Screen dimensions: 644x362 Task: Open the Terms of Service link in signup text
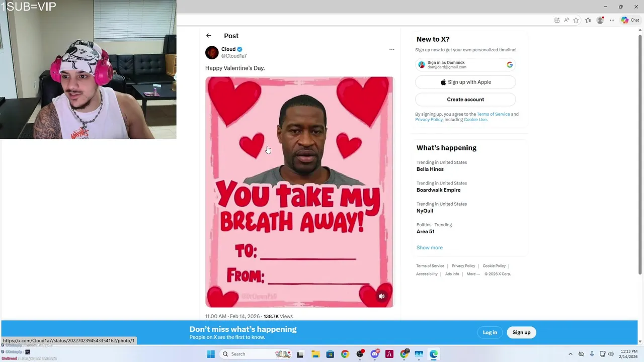pos(493,114)
